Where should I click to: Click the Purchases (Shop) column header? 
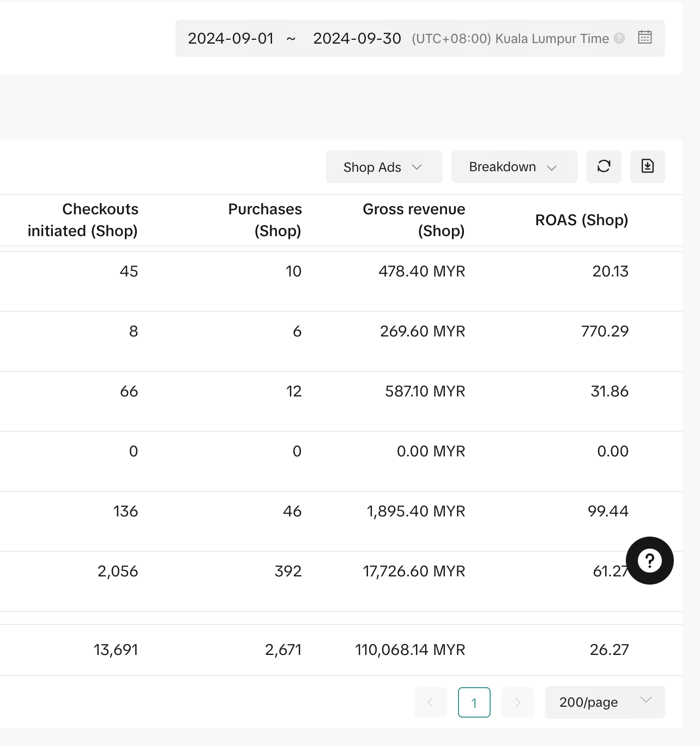265,220
